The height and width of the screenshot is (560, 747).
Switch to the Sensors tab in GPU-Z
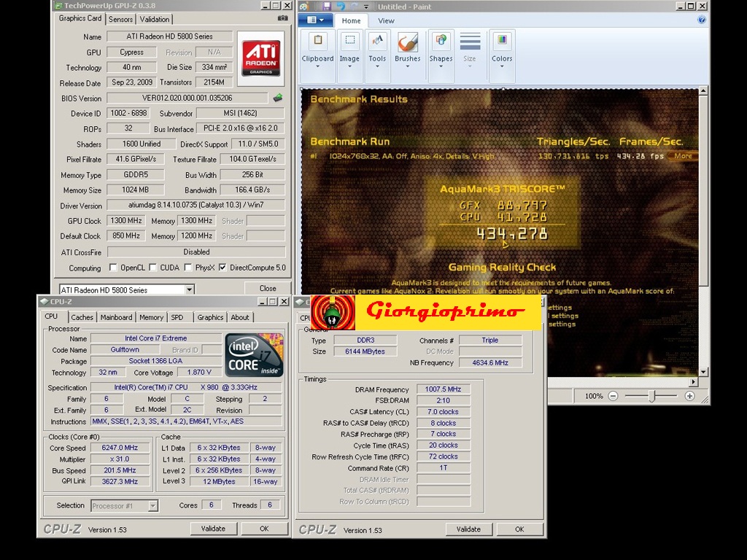120,19
